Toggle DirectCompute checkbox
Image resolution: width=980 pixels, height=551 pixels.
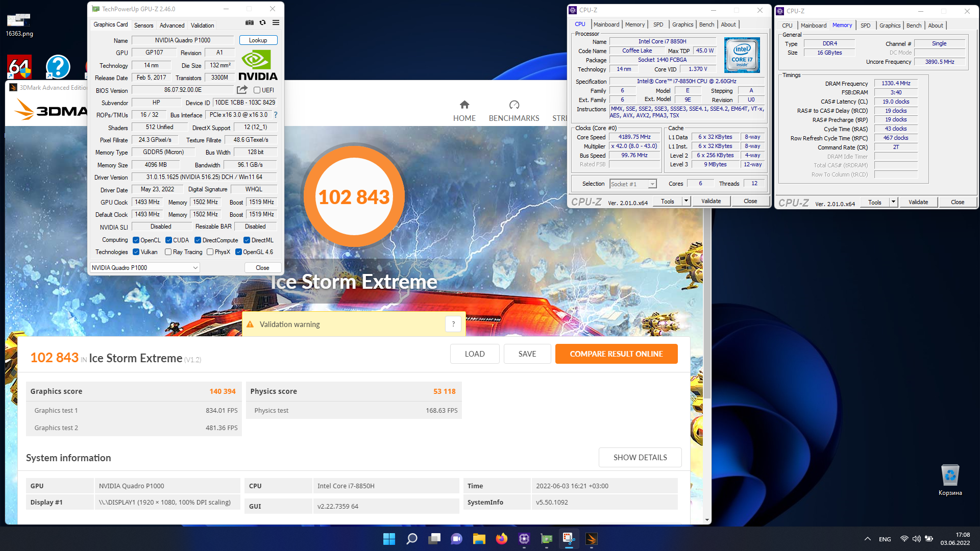(x=198, y=240)
